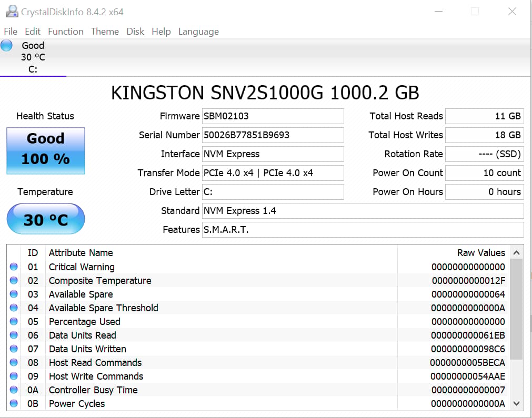Click raw value 00000000000064
The height and width of the screenshot is (418, 532).
click(468, 294)
